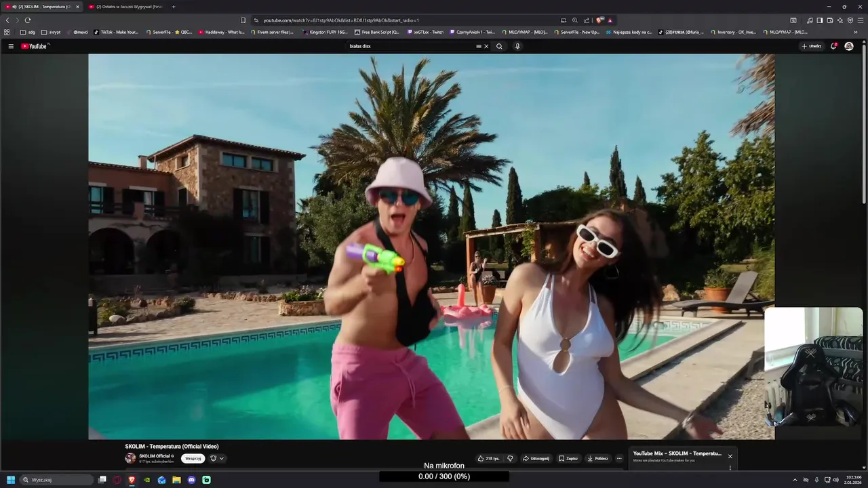The image size is (868, 488).
Task: Reload the current page
Action: pos(28,20)
